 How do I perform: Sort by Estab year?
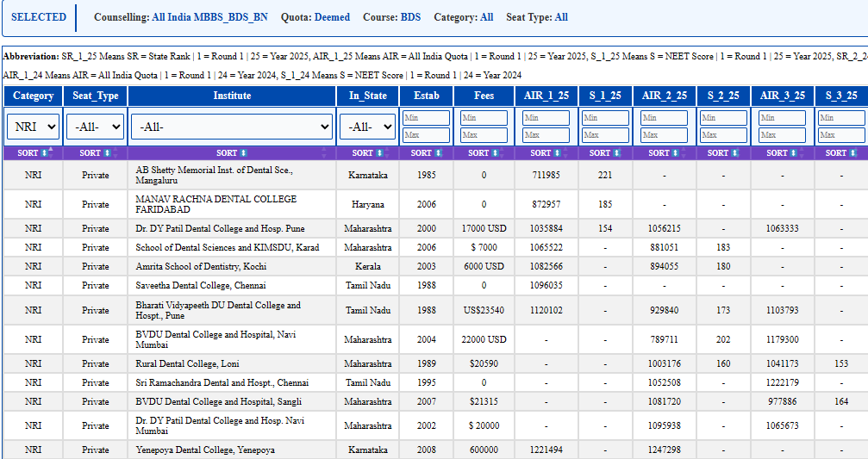427,153
